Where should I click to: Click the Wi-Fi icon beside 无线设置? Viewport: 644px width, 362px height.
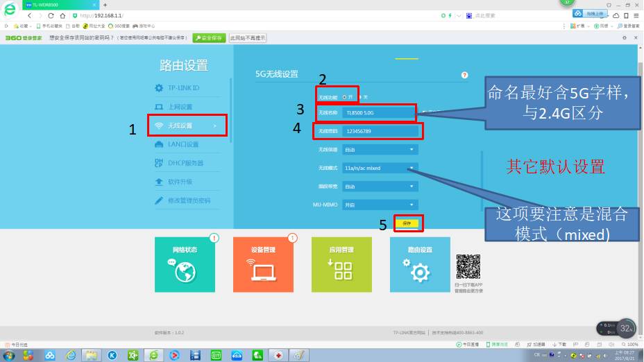(x=159, y=126)
